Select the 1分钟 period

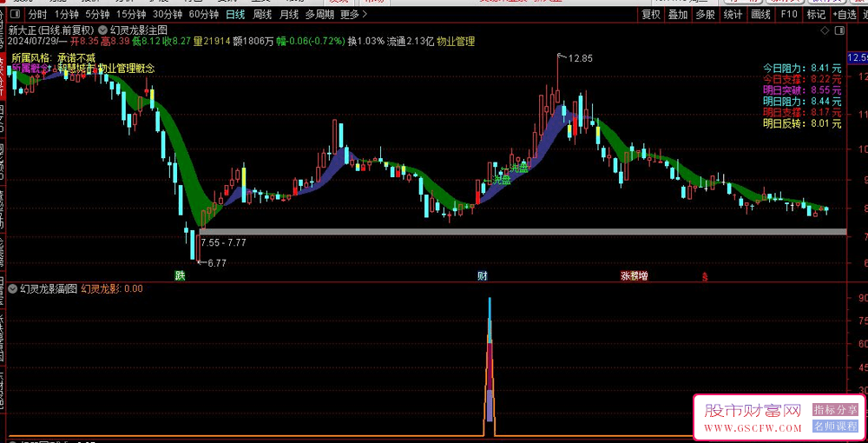click(67, 15)
